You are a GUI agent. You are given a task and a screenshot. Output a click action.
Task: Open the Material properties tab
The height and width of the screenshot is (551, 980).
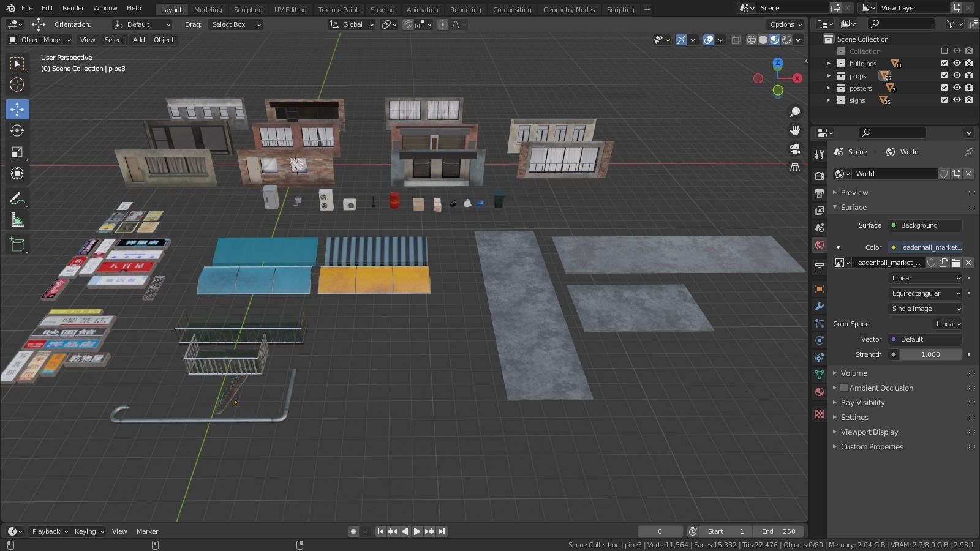pyautogui.click(x=820, y=392)
